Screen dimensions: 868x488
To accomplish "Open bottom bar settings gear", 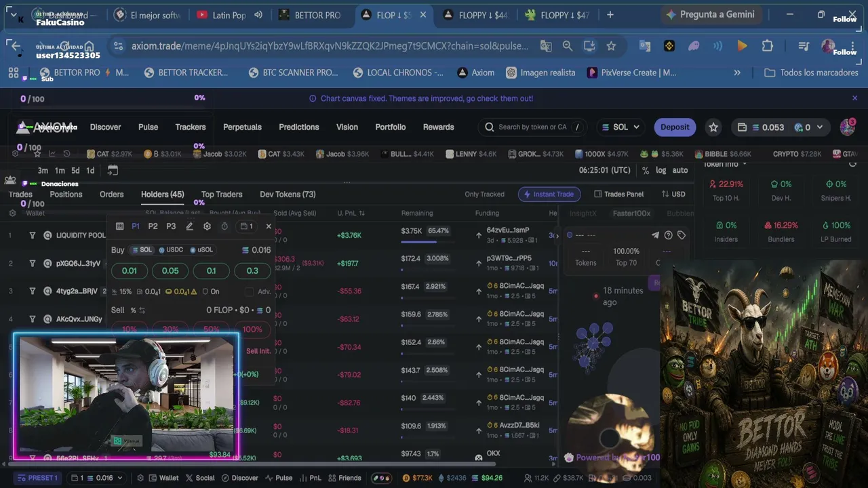I will (140, 478).
